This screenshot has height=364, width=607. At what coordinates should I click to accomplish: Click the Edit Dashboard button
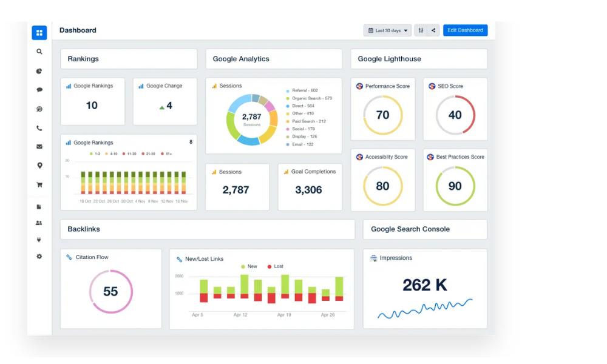[x=465, y=30]
